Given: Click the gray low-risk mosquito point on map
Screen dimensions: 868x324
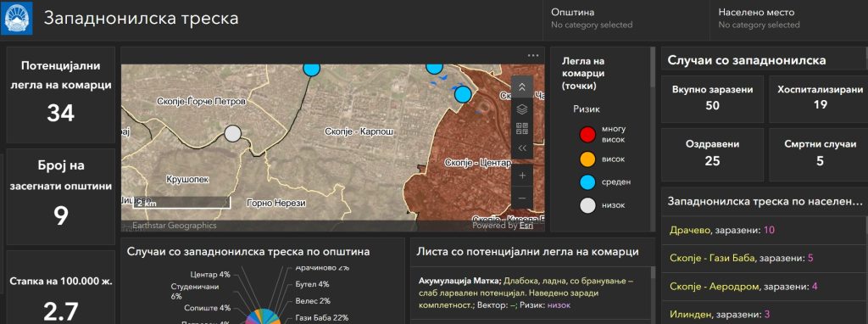Looking at the screenshot, I should tap(233, 133).
